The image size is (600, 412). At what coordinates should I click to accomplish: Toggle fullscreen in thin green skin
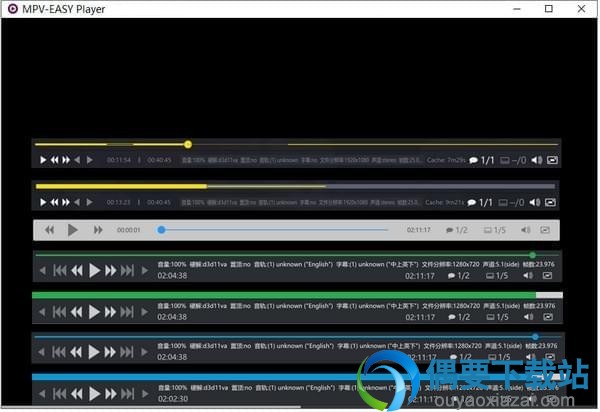coord(548,275)
